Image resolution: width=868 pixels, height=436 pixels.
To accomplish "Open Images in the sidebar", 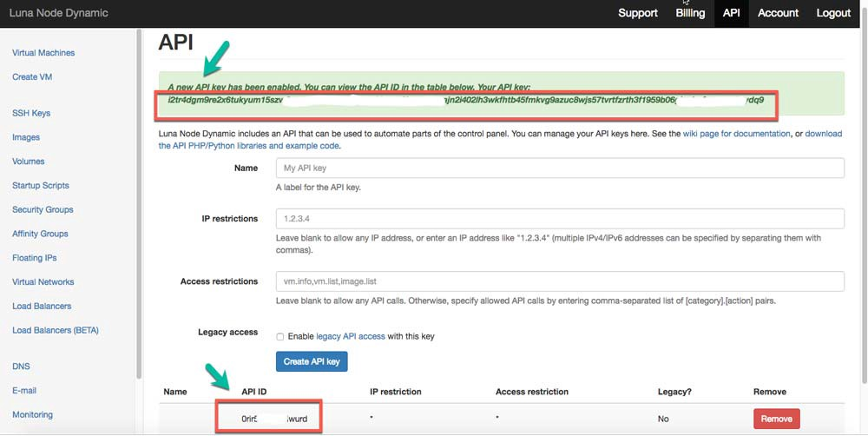I will click(26, 137).
